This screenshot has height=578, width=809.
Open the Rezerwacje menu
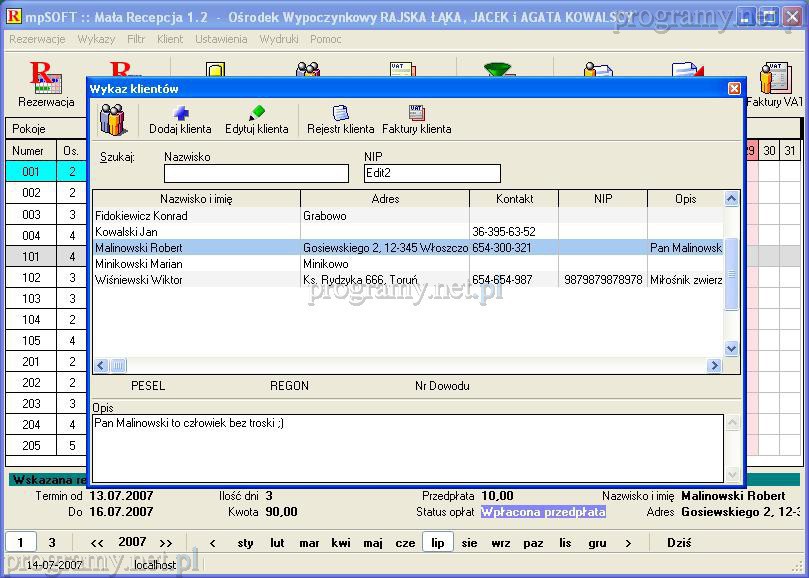click(37, 39)
